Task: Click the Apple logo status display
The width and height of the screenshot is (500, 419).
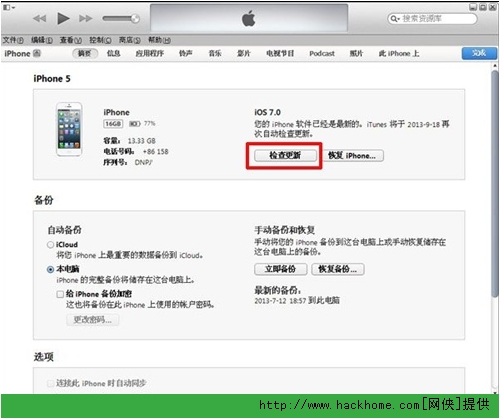Action: coord(249,18)
